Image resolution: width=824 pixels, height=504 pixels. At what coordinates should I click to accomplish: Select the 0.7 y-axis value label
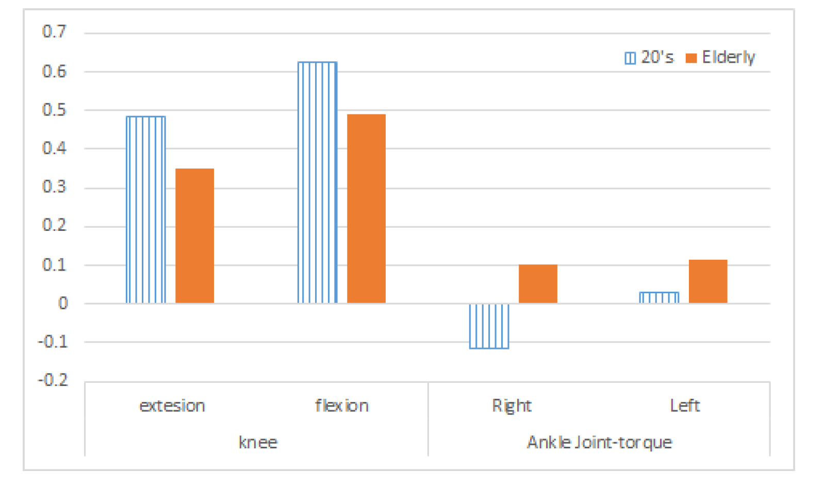[x=54, y=32]
